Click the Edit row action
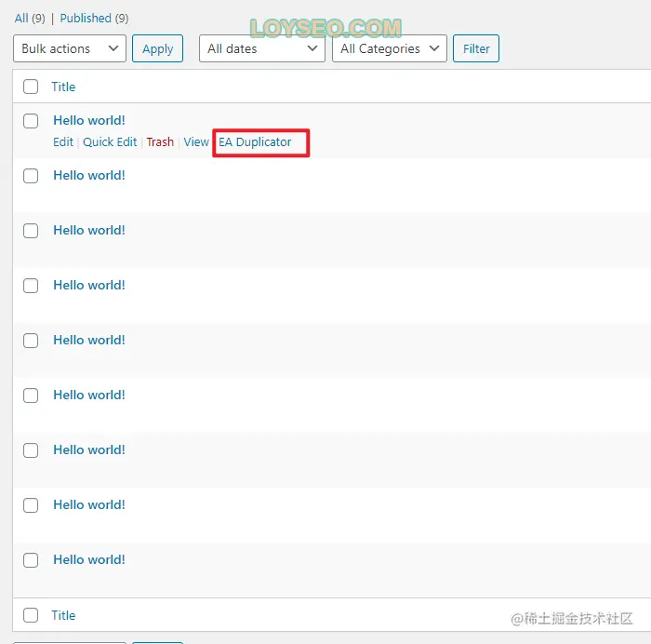This screenshot has height=644, width=651. pos(63,142)
